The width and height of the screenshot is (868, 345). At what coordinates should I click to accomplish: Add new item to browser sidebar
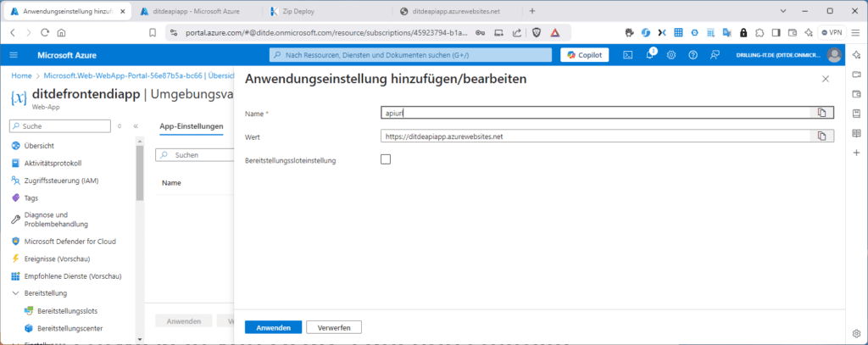point(856,153)
